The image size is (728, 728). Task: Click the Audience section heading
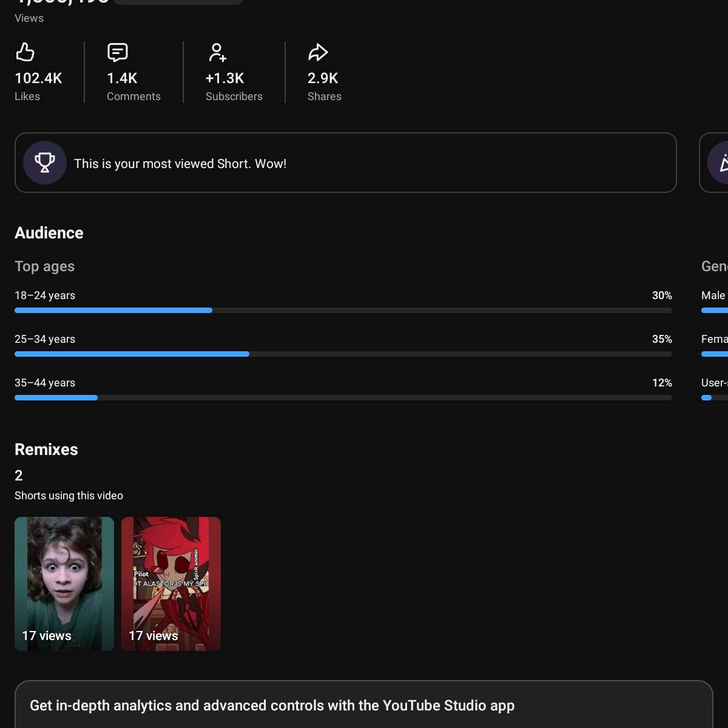point(49,233)
